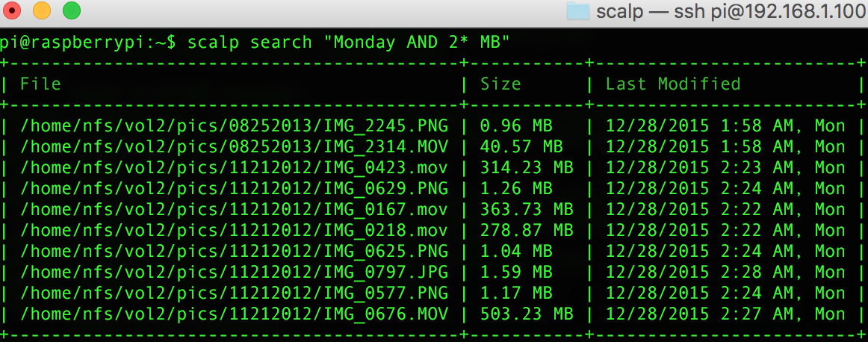Select the IMG_0218.mov file path
Screen dimensions: 868x342
pos(234,230)
